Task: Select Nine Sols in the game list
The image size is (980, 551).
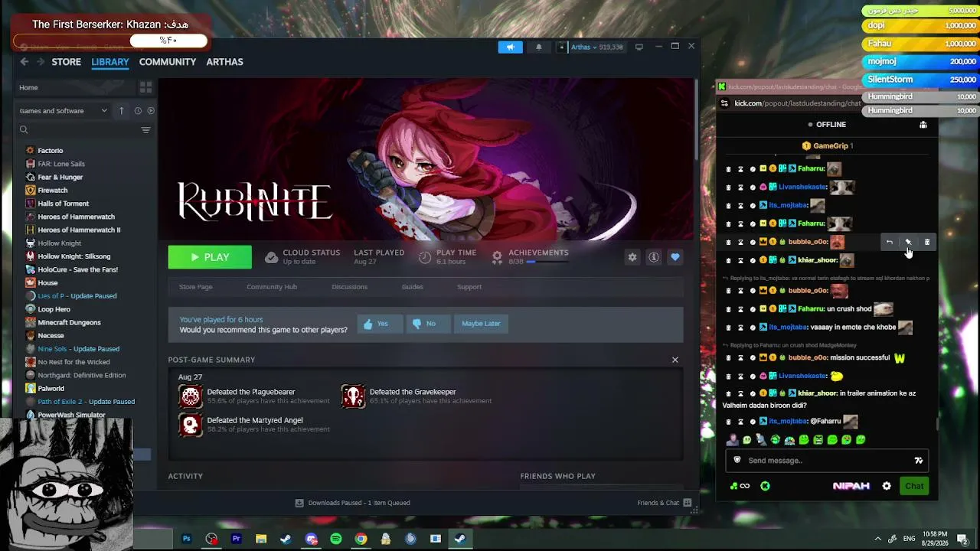Action: (x=79, y=349)
